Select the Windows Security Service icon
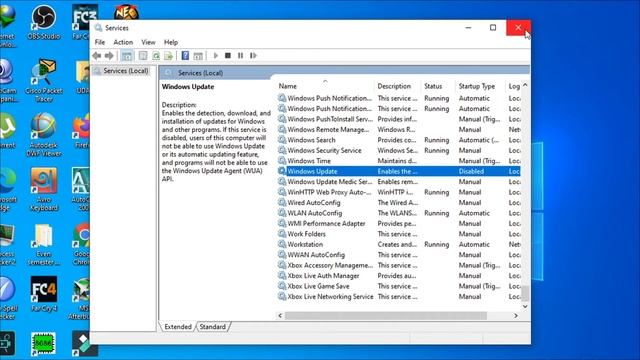Viewport: 640px width, 360px height. (x=282, y=150)
